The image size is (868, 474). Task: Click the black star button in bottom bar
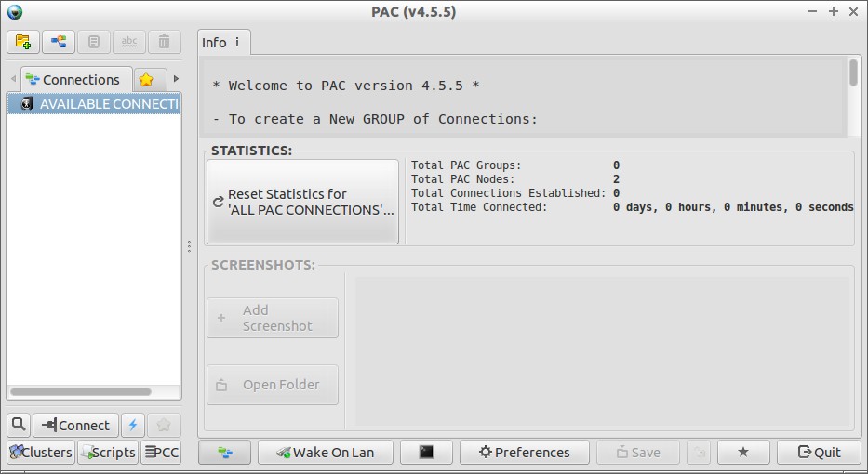coord(743,453)
